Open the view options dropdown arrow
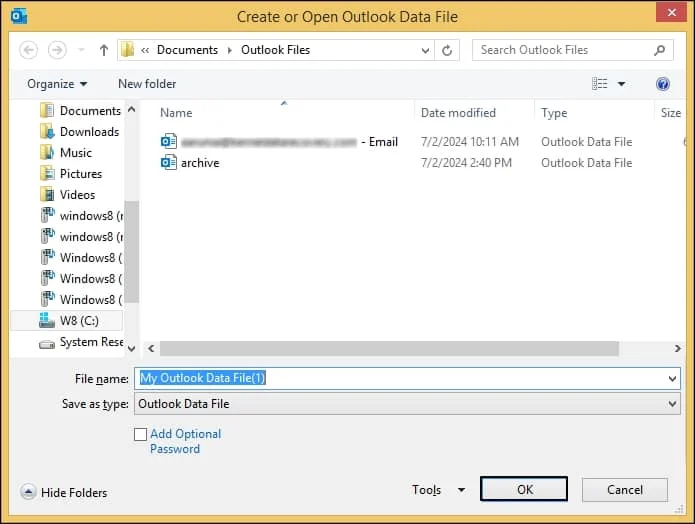This screenshot has width=695, height=524. point(621,84)
